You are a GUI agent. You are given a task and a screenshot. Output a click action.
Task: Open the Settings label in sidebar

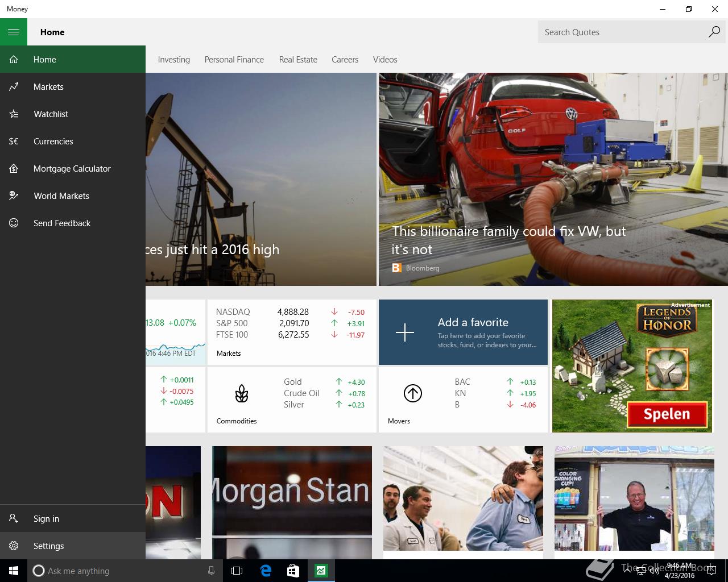tap(48, 546)
